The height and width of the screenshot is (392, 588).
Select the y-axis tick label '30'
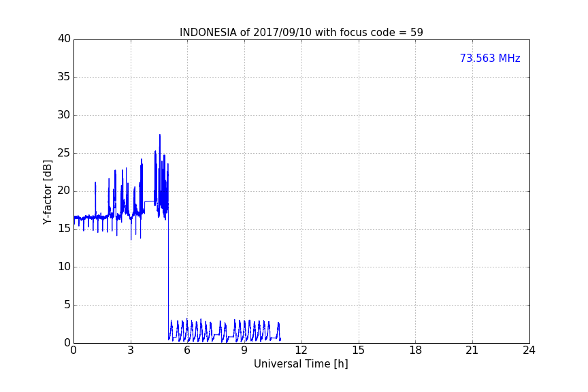tap(64, 115)
